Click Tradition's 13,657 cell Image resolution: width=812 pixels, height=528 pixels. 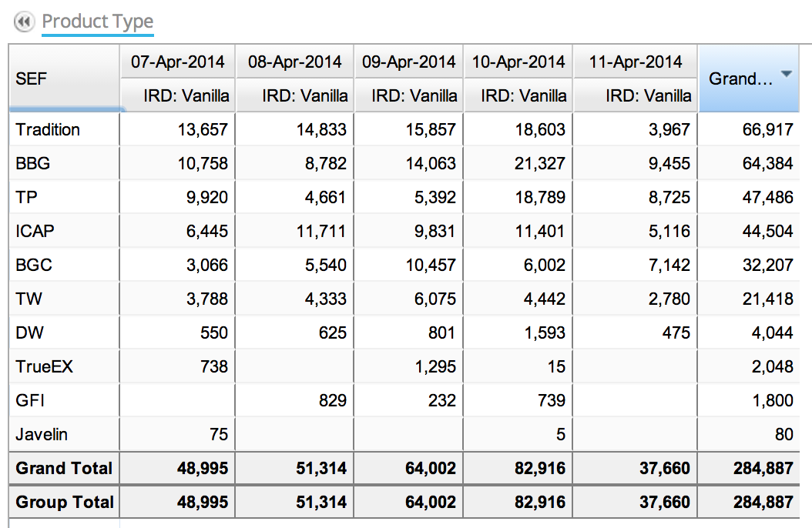pos(203,129)
